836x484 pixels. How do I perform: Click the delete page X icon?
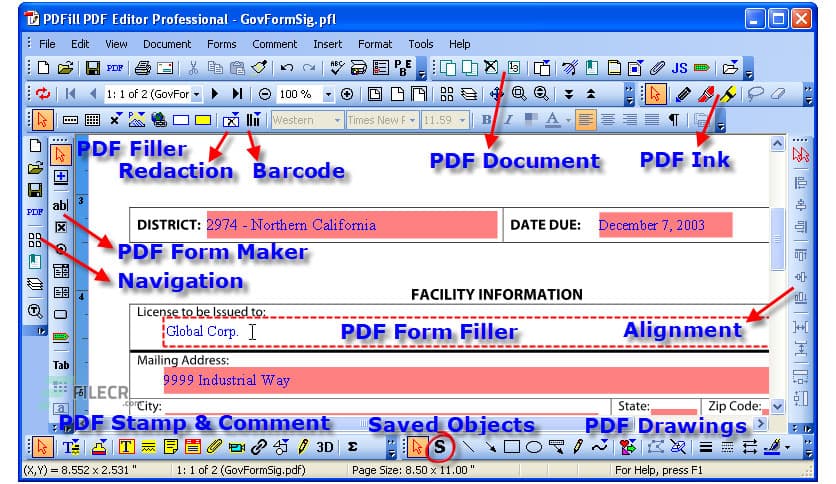[491, 67]
